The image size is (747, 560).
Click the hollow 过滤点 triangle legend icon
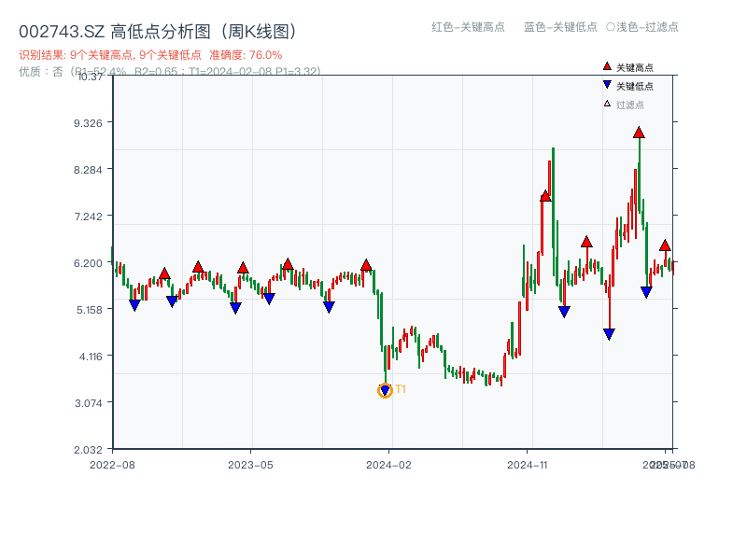pos(607,104)
